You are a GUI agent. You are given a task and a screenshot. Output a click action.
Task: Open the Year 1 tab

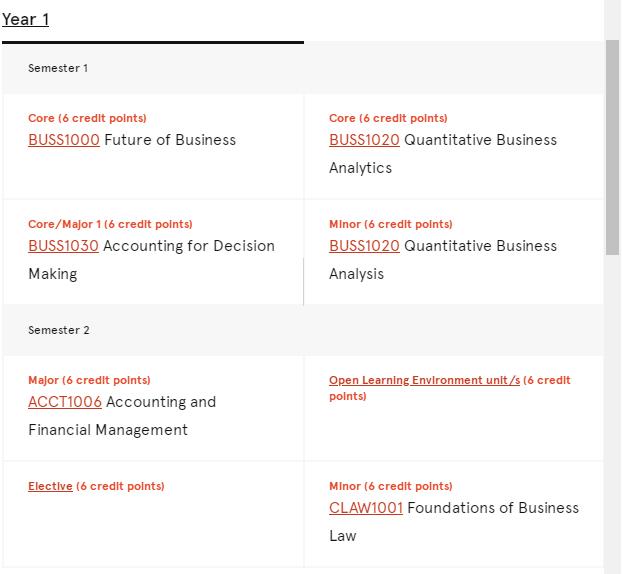25,19
